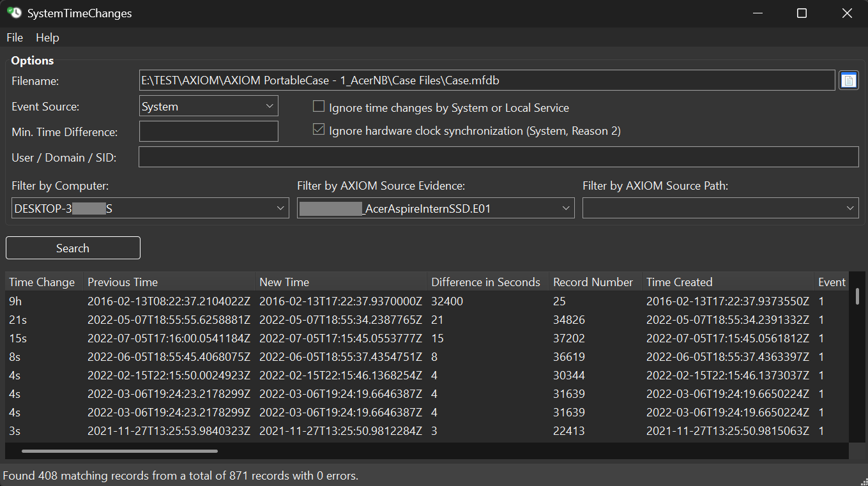
Task: Click the status bar matching records message
Action: click(x=181, y=475)
